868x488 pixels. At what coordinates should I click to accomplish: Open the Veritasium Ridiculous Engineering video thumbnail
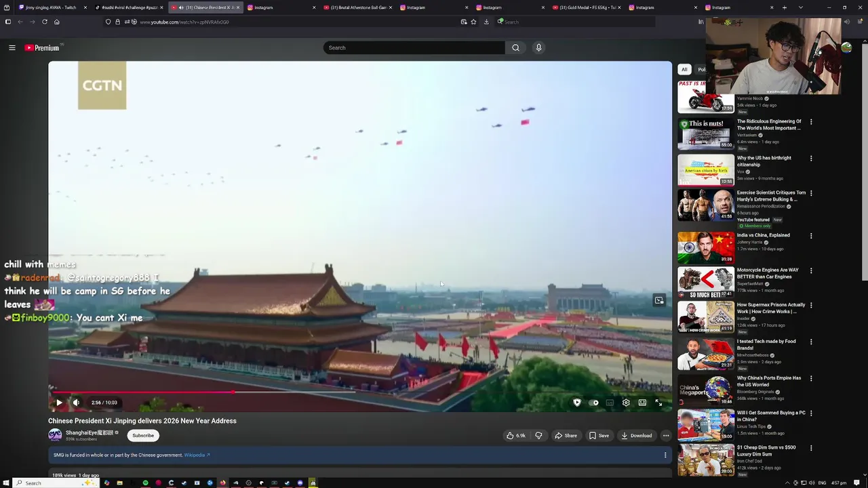pos(706,133)
